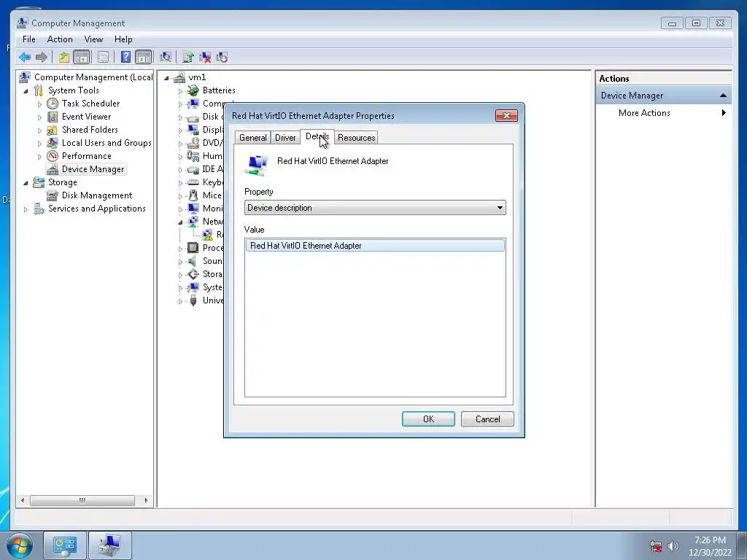Click OK in the properties dialog

(x=428, y=419)
